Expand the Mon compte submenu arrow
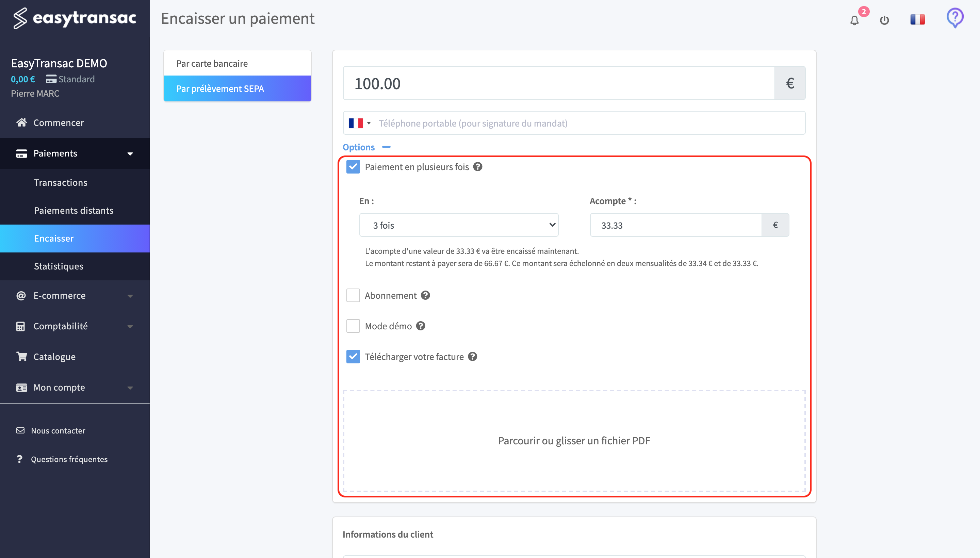 coord(130,388)
